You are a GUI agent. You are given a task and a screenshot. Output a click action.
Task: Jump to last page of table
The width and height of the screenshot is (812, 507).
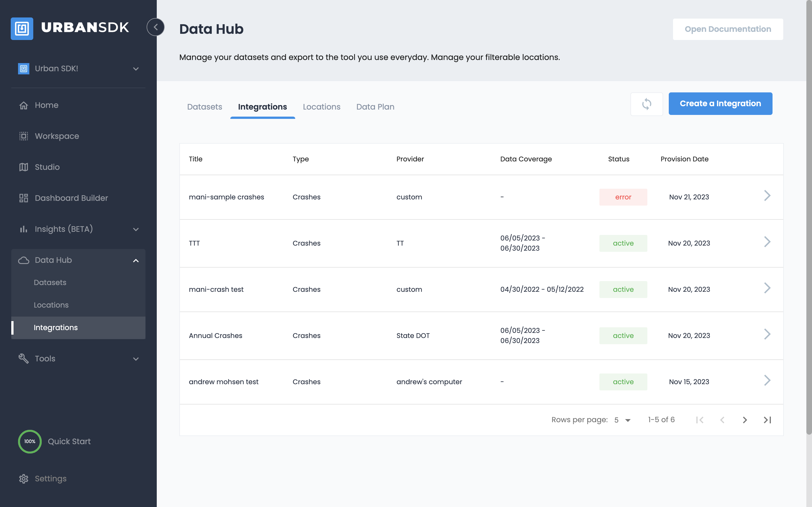click(767, 420)
